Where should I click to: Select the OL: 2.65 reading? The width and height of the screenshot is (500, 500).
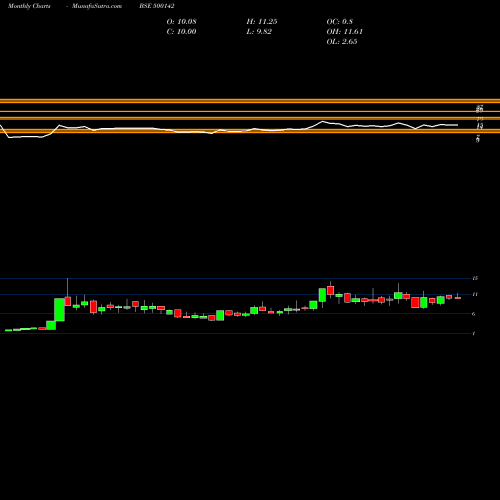[342, 42]
